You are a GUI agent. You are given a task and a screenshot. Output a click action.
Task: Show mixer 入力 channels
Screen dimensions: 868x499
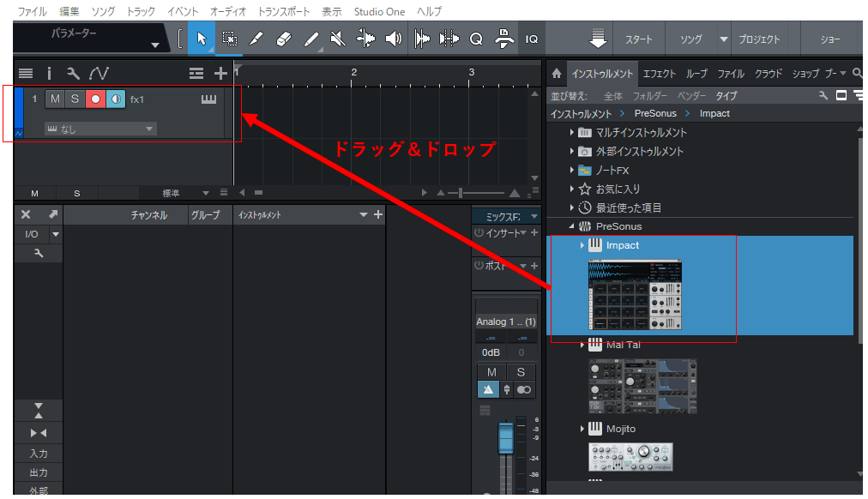point(39,454)
